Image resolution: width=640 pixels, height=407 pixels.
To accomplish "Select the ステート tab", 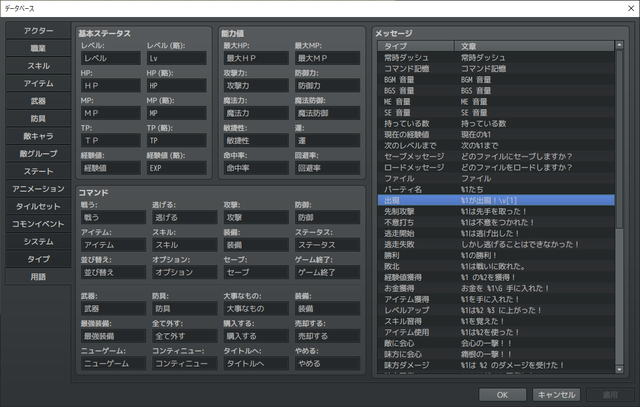I will pos(38,171).
